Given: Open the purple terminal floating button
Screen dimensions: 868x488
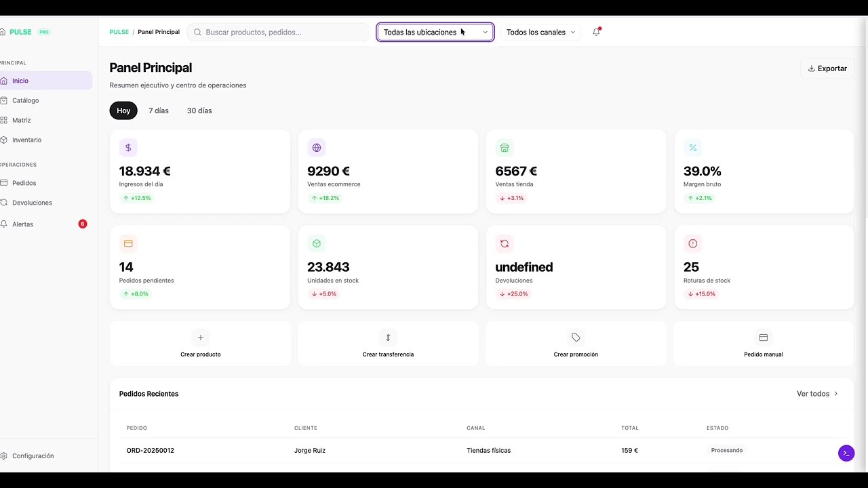Looking at the screenshot, I should 846,453.
